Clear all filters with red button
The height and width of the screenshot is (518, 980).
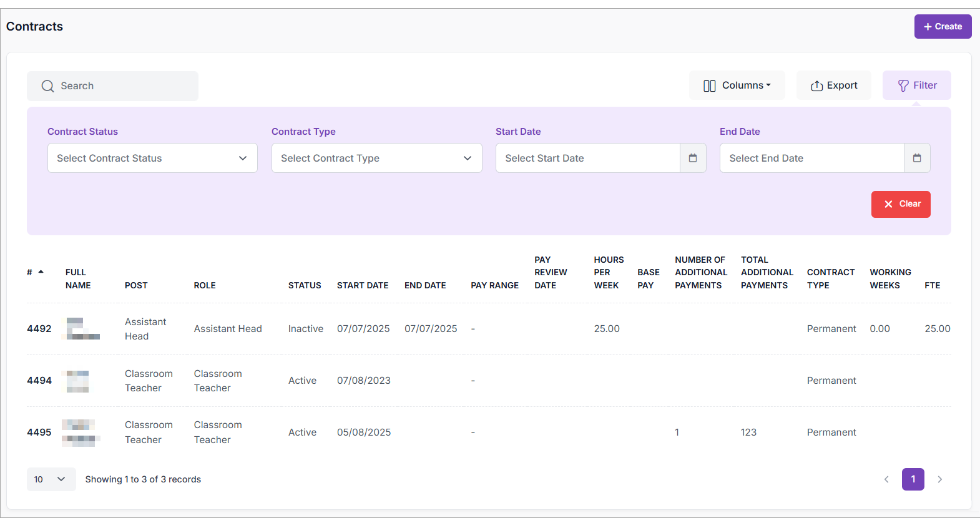click(x=900, y=204)
